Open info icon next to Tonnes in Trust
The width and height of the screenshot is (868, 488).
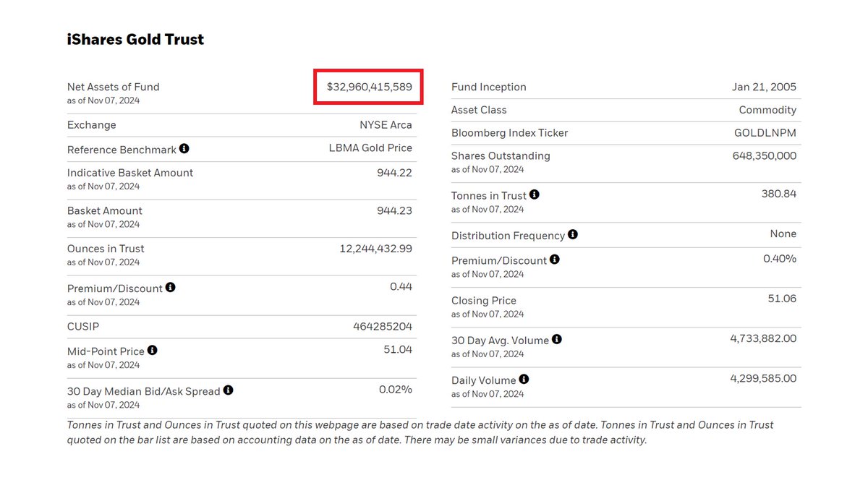pyautogui.click(x=535, y=194)
